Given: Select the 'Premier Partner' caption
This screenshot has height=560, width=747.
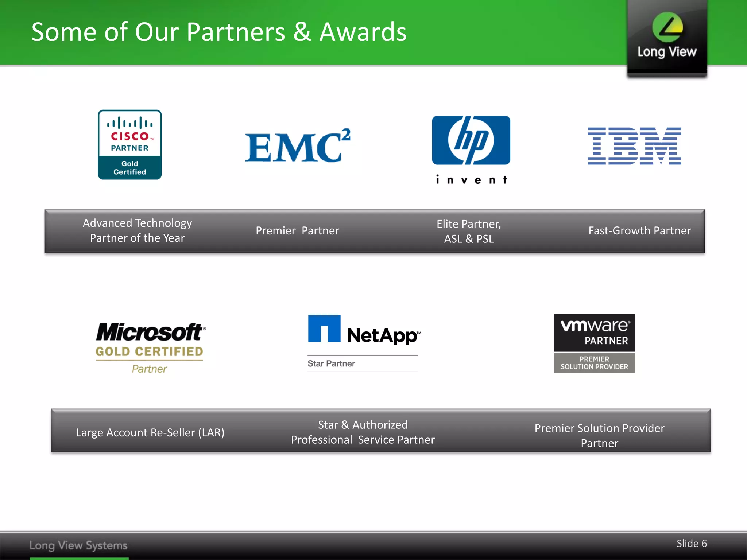Looking at the screenshot, I should (x=298, y=231).
